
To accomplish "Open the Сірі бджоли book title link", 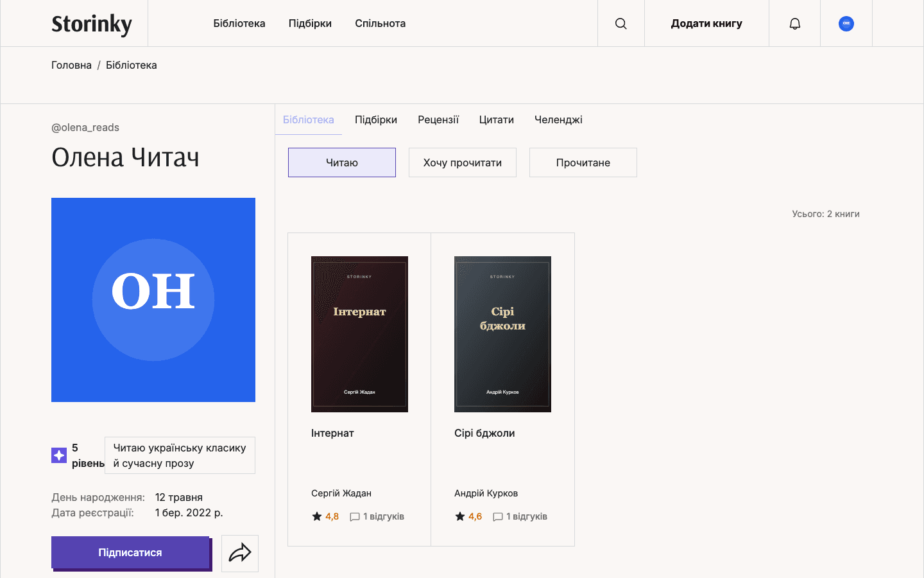I will [484, 433].
